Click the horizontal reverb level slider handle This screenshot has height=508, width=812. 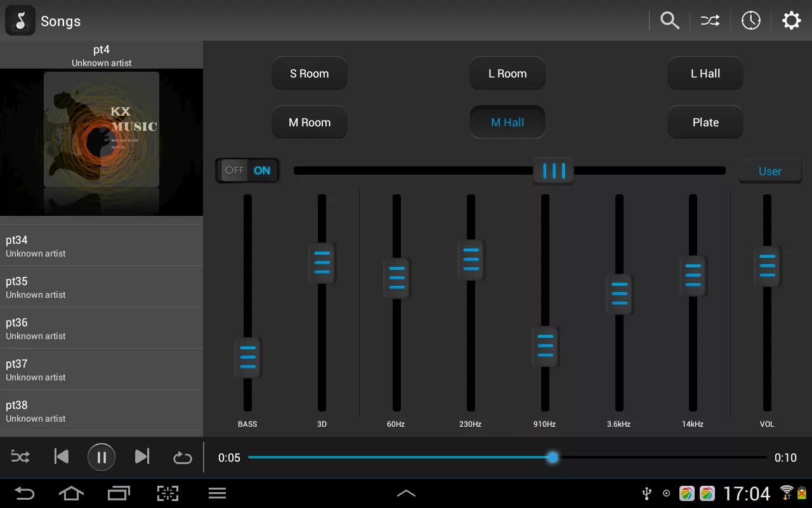click(554, 171)
